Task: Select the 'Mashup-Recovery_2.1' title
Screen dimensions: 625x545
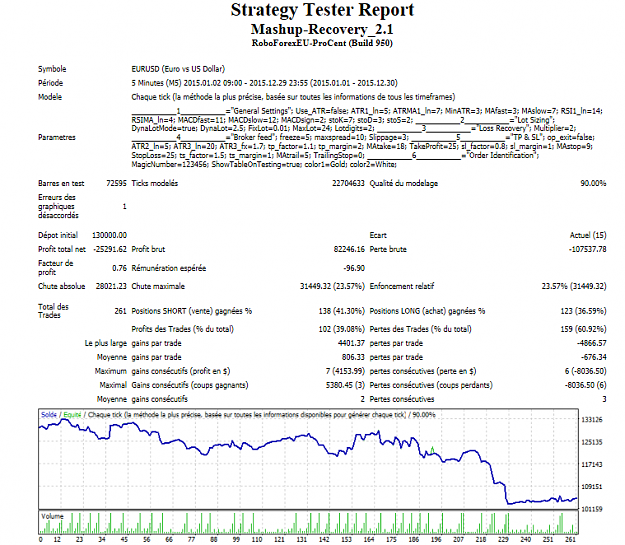Action: click(x=322, y=30)
